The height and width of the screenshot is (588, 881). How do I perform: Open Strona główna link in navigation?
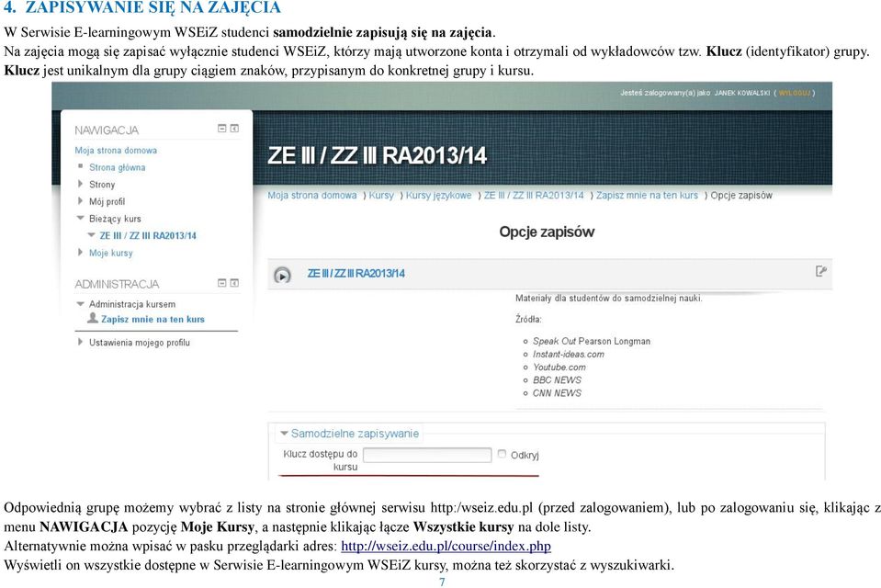pos(117,167)
